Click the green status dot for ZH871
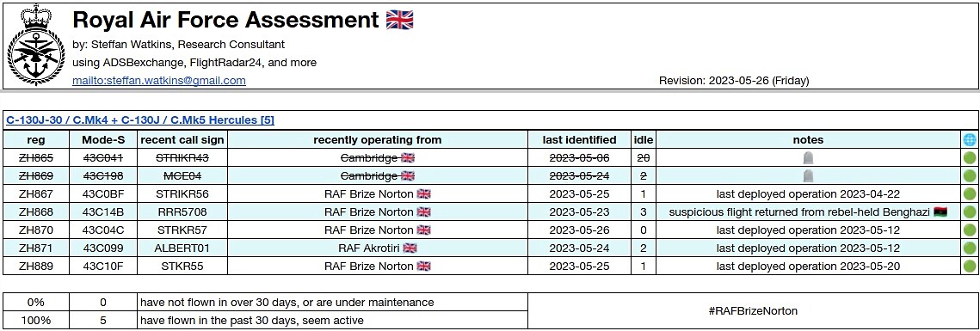 point(970,248)
